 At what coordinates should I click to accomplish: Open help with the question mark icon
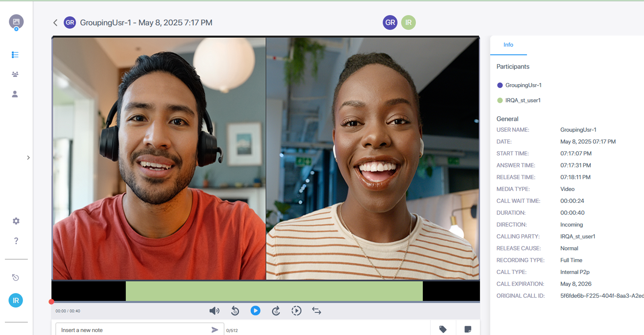click(16, 241)
